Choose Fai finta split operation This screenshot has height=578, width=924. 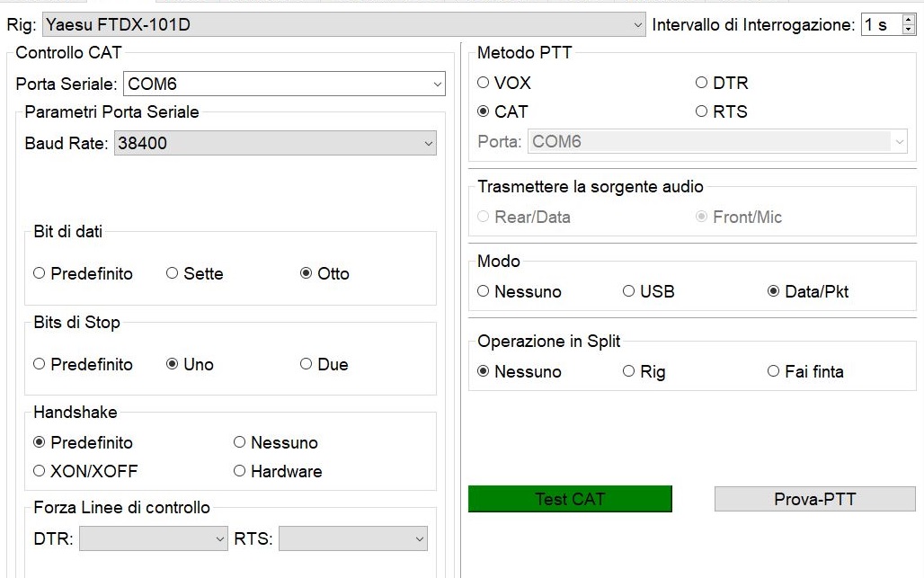coord(774,371)
